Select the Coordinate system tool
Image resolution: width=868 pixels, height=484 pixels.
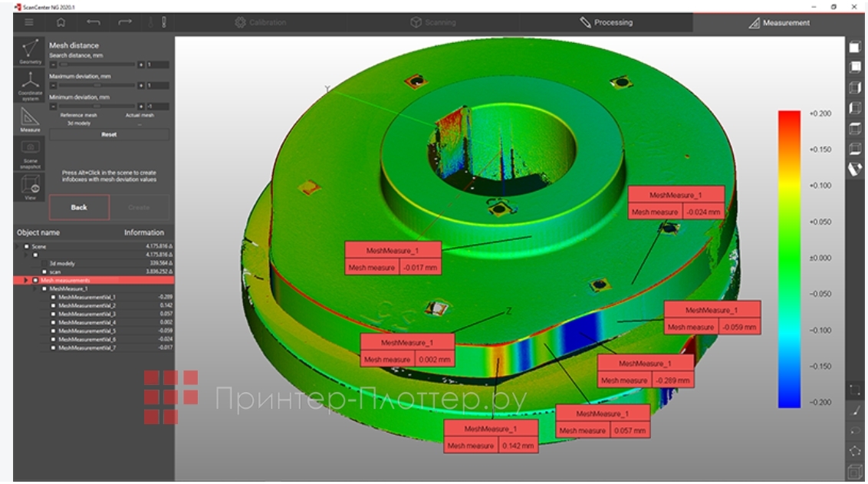[30, 84]
